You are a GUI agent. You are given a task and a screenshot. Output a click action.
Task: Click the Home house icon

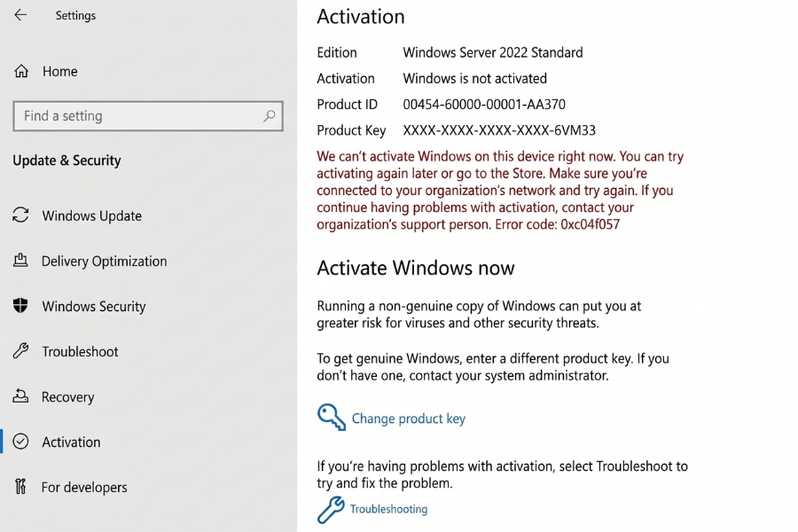coord(21,71)
